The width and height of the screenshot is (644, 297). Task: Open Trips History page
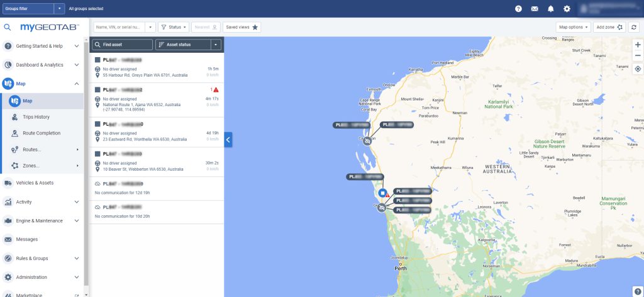(x=42, y=117)
